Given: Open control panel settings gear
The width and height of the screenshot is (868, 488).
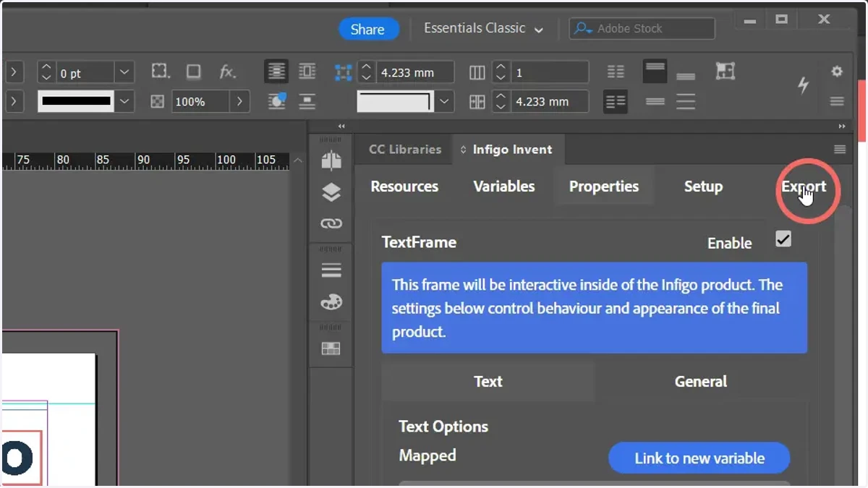Looking at the screenshot, I should tap(837, 72).
